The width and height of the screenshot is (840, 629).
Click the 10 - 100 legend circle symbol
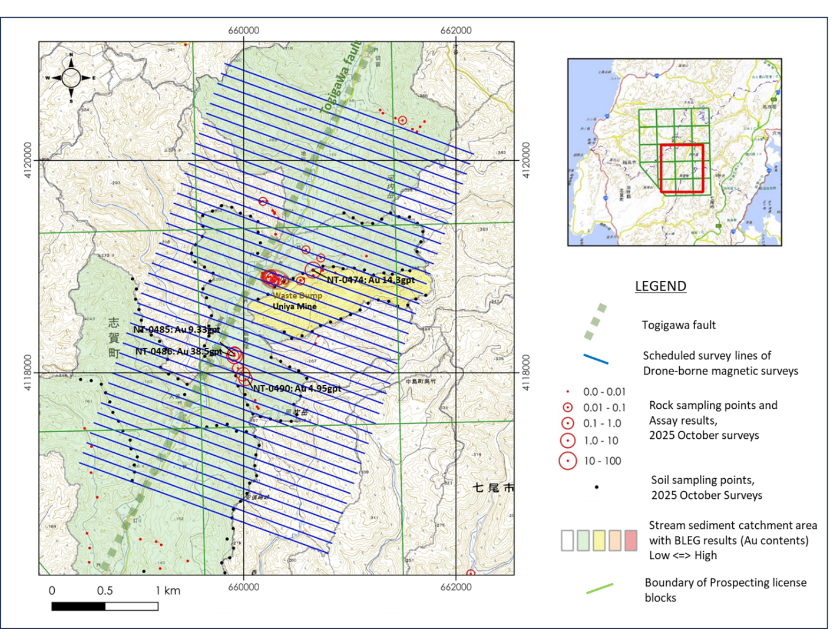click(x=568, y=461)
